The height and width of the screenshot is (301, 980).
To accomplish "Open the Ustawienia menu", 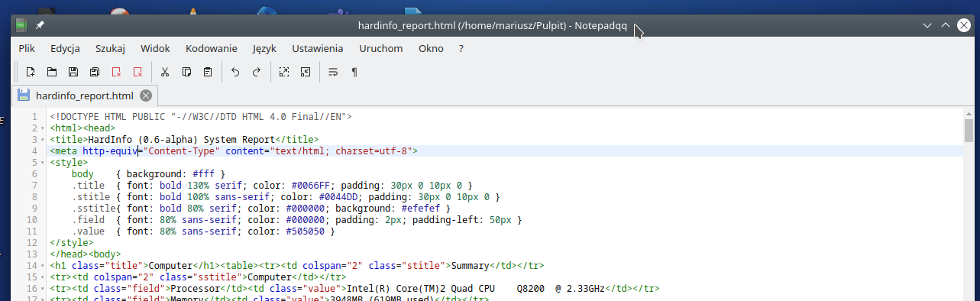I will point(317,48).
